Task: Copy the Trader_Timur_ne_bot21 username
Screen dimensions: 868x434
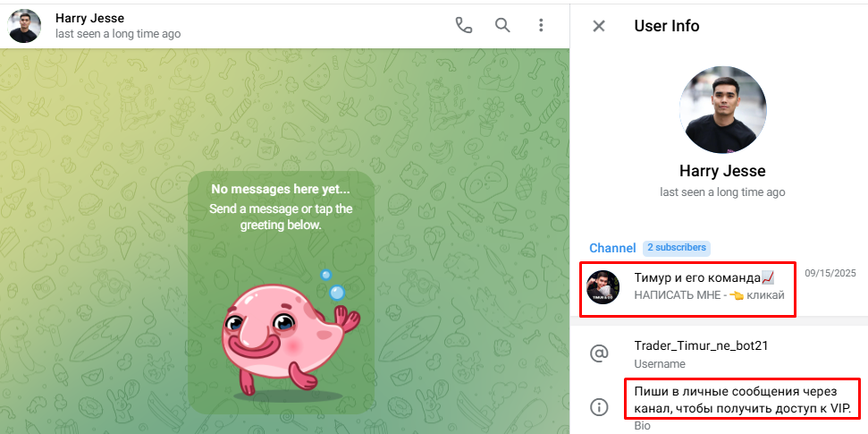Action: click(x=701, y=345)
